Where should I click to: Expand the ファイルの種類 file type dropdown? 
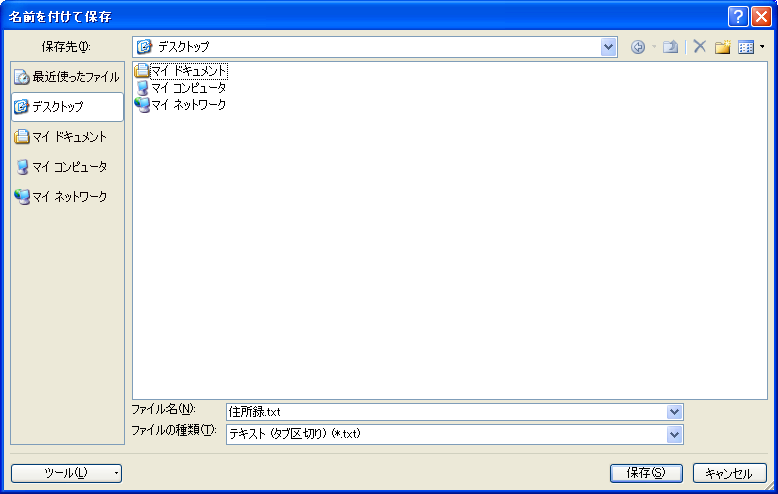click(675, 434)
